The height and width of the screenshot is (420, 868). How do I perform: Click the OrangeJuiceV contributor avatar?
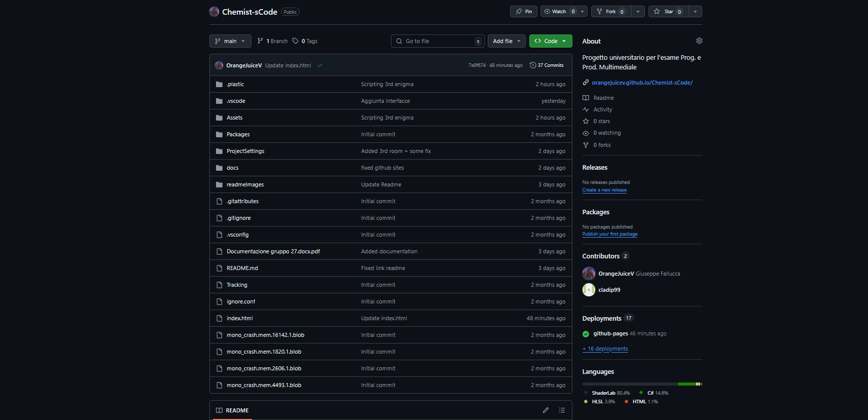tap(589, 274)
